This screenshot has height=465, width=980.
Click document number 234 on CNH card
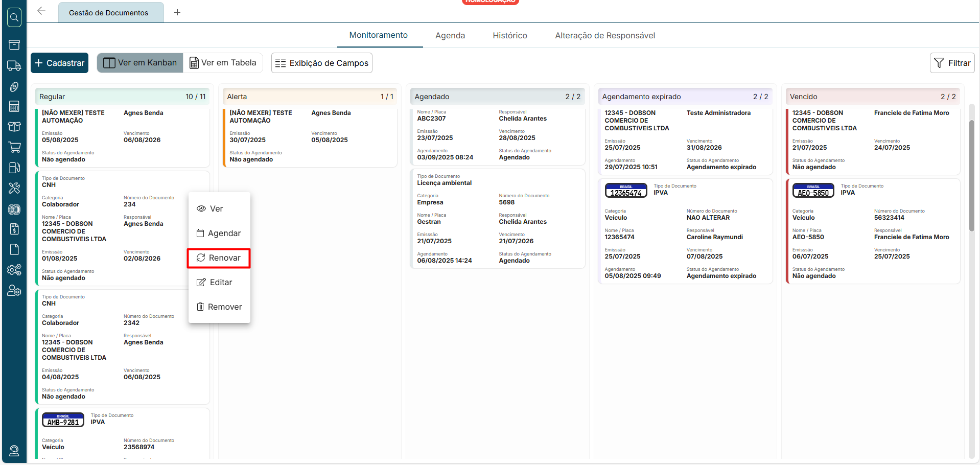click(x=130, y=204)
